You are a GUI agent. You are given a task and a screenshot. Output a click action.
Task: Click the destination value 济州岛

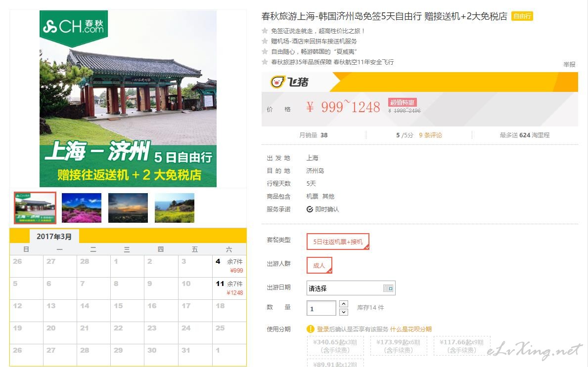[315, 171]
